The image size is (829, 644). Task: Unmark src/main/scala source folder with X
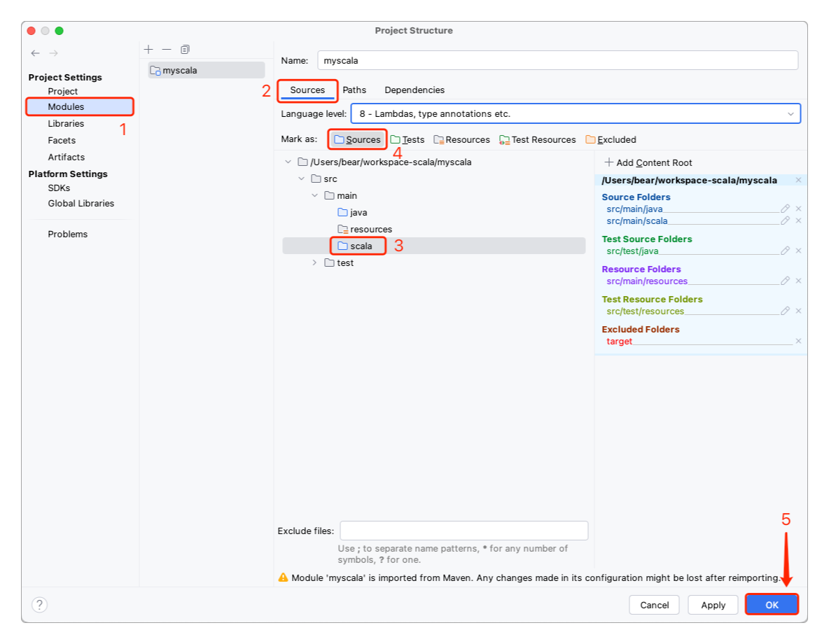798,220
